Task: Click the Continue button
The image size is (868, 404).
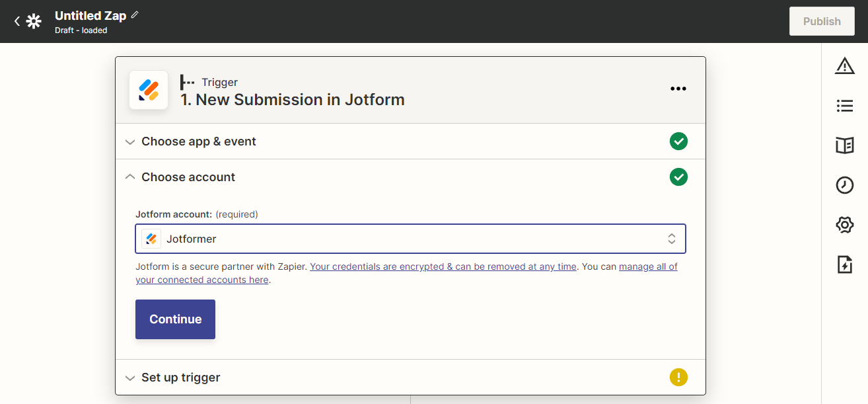Action: 175,319
